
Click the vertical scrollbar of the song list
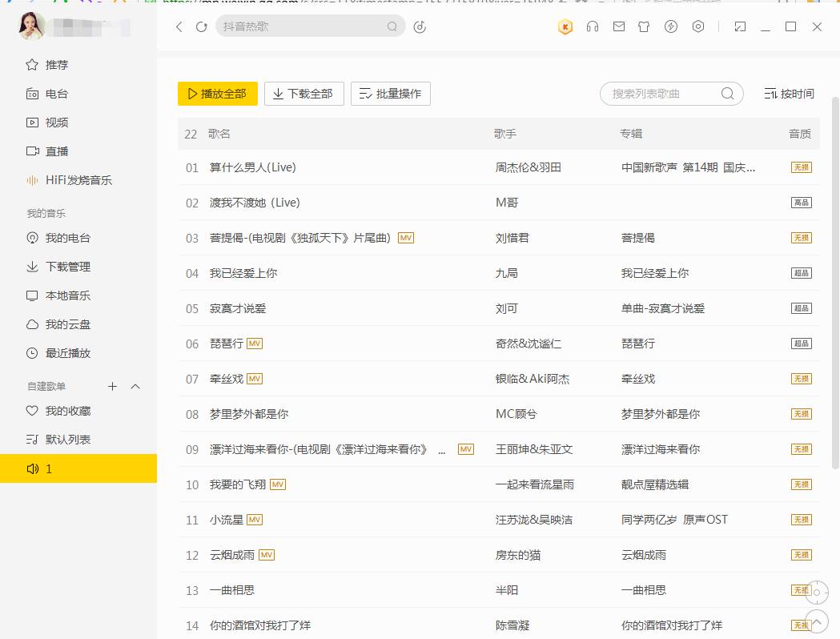835,283
